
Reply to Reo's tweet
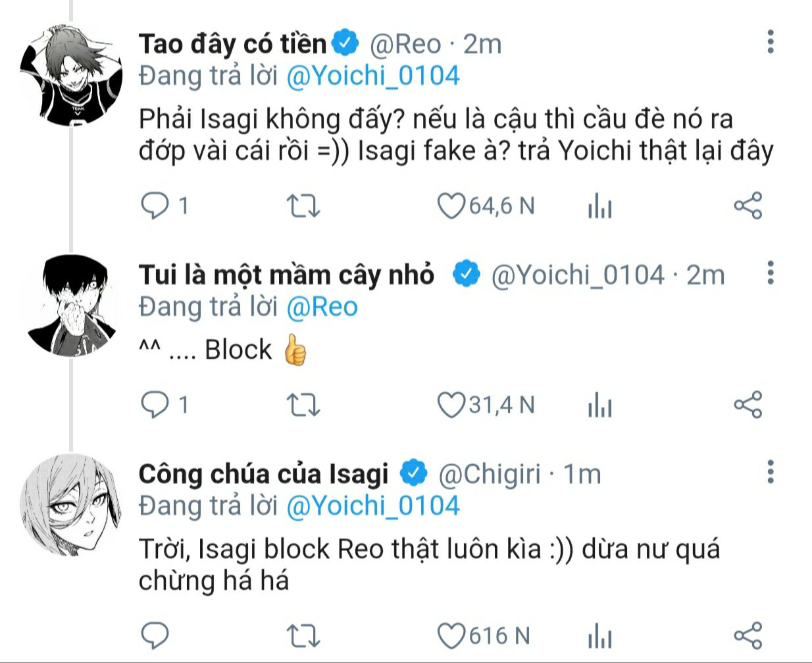click(x=155, y=206)
